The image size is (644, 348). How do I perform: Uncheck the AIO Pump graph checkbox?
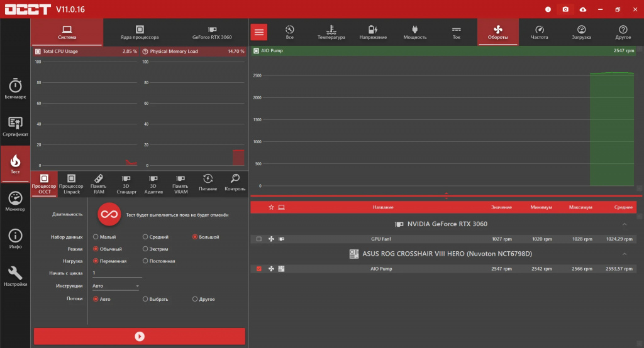(258, 269)
